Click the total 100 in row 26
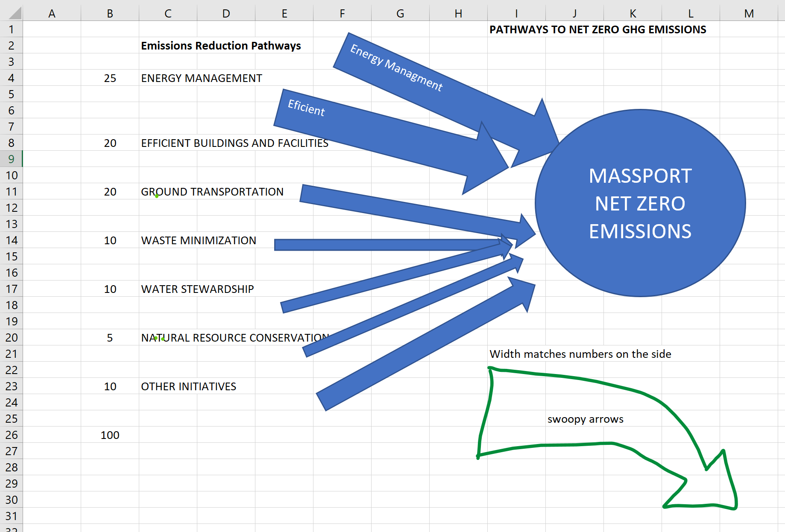Screen dimensions: 785x532 pos(110,435)
